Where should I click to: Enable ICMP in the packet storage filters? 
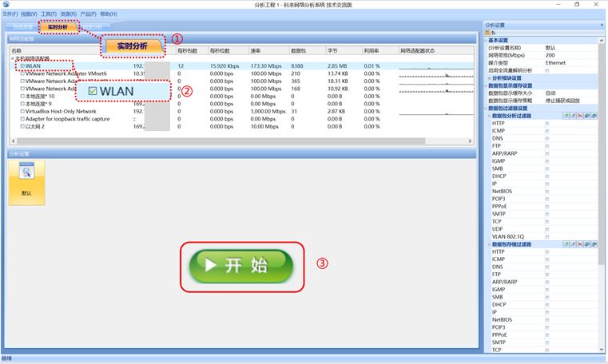click(547, 259)
